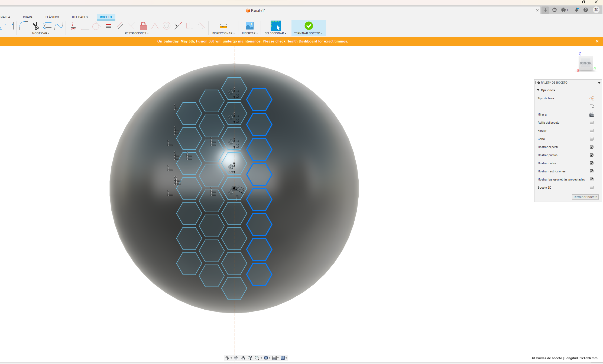603x364 pixels.
Task: Enable Rejilla del boceto checkbox
Action: (592, 123)
